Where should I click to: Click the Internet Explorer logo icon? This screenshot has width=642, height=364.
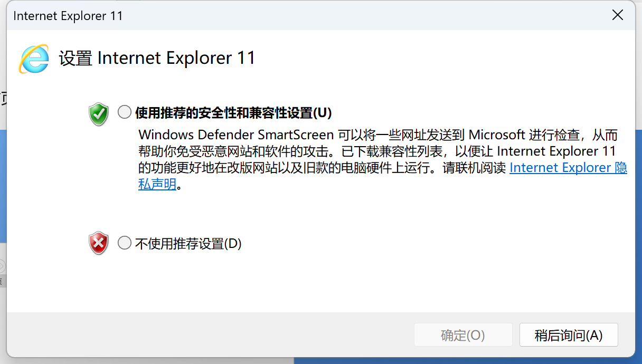pos(34,59)
